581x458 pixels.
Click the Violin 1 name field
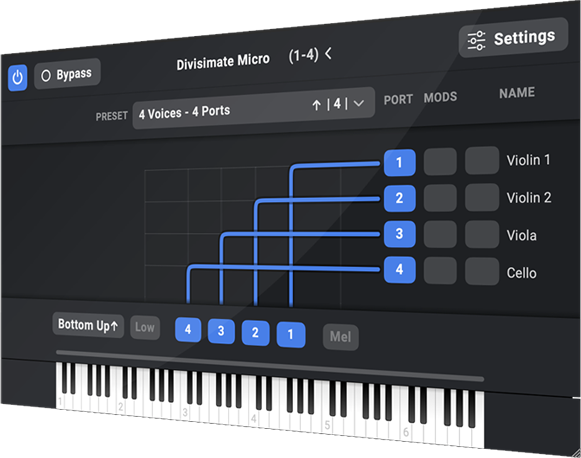coord(528,160)
